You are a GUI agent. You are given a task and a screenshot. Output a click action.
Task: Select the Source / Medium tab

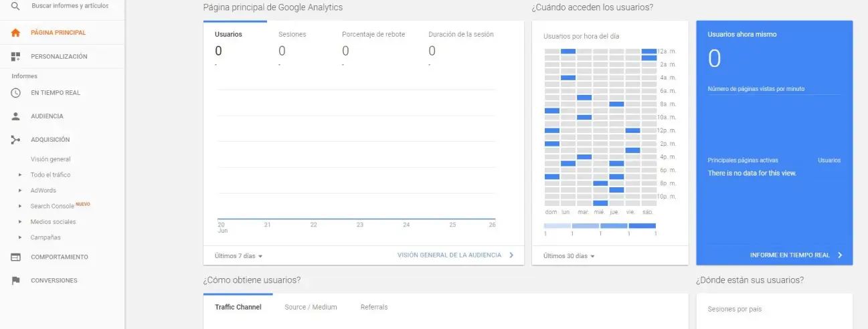click(x=311, y=308)
